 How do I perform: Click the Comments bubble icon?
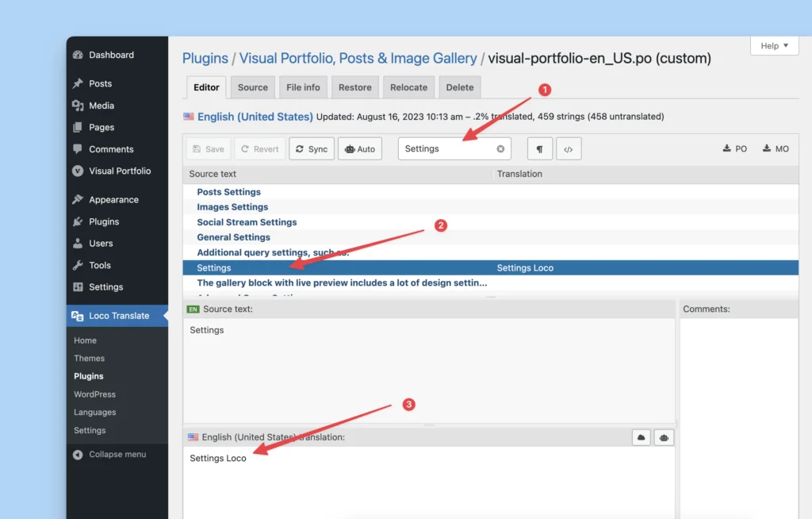coord(78,149)
